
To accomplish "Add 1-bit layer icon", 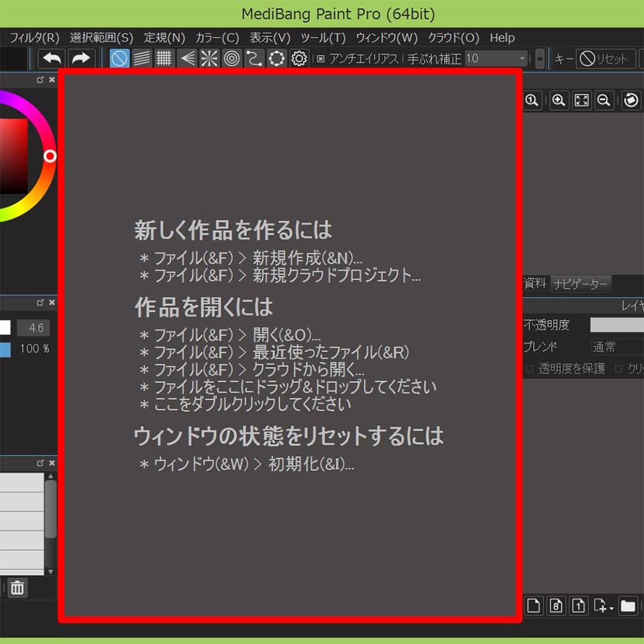I will 579,606.
